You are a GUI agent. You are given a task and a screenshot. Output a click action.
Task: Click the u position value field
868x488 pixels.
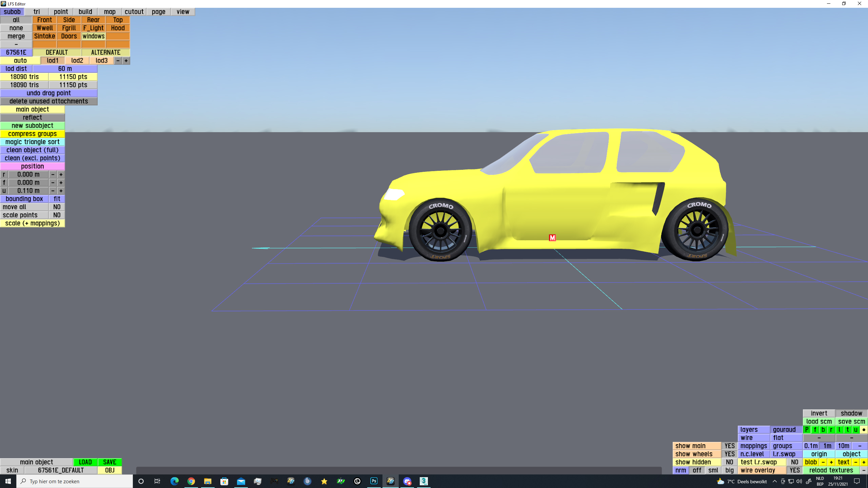click(x=28, y=191)
